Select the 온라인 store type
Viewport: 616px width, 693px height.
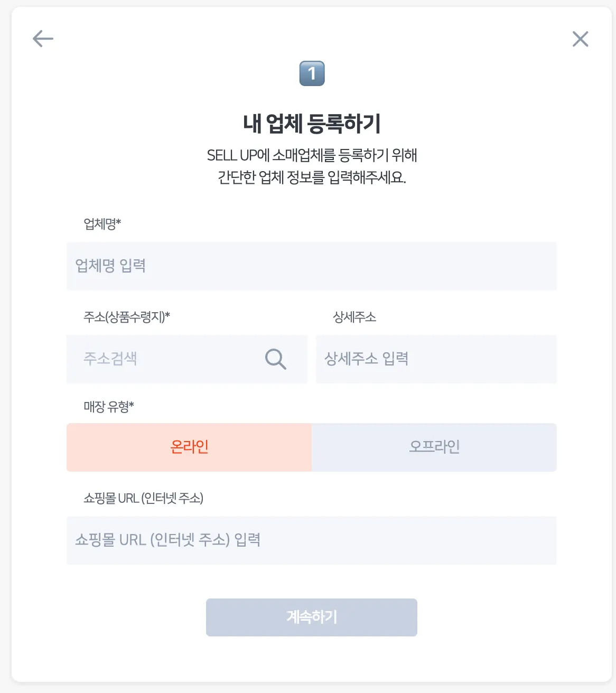point(189,447)
